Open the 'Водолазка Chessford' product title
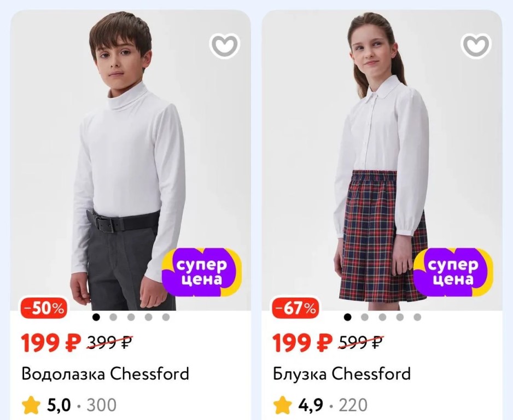The image size is (513, 420). 105,374
